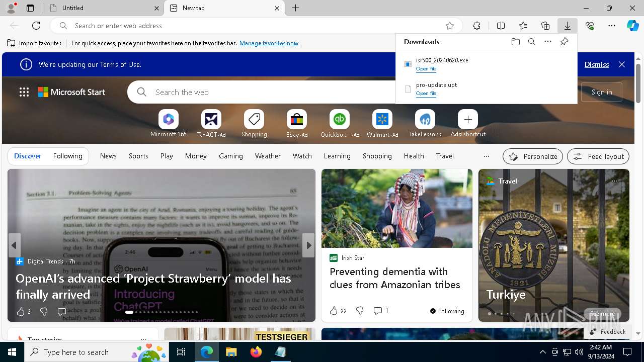Open the News category
The height and width of the screenshot is (362, 644).
coord(108,156)
